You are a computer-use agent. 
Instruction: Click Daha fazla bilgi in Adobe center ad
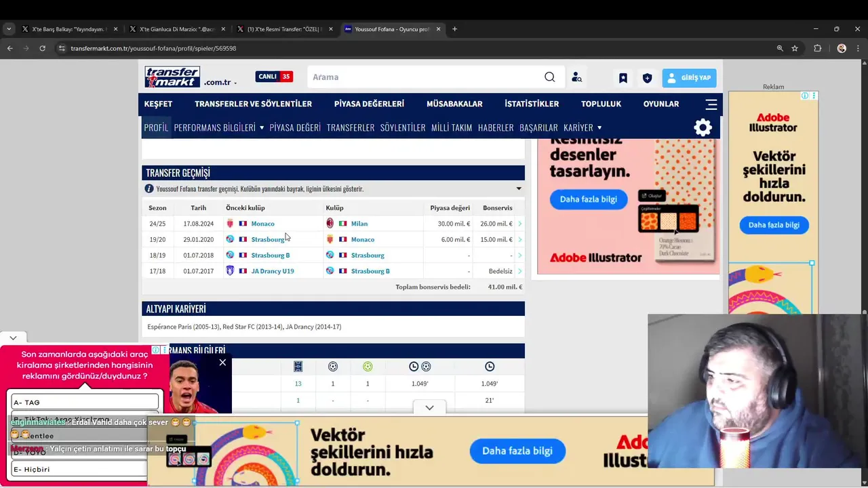(589, 199)
